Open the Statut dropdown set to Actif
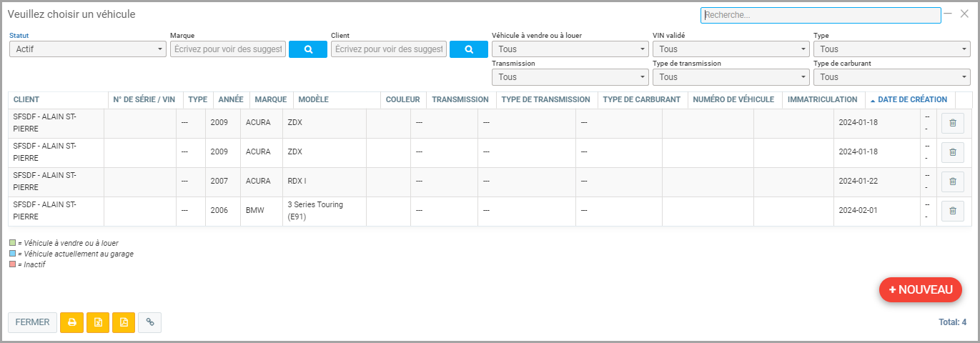Viewport: 980px width, 343px height. (88, 49)
